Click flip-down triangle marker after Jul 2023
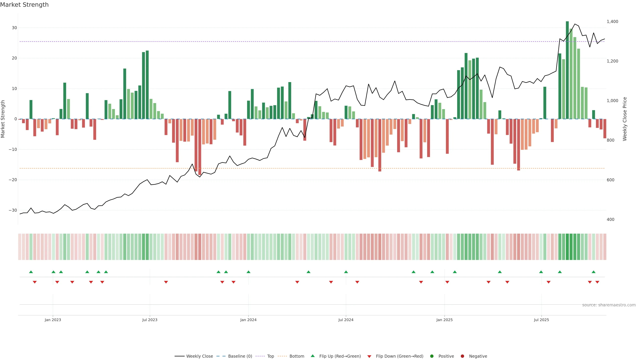The height and width of the screenshot is (362, 644). 166,282
